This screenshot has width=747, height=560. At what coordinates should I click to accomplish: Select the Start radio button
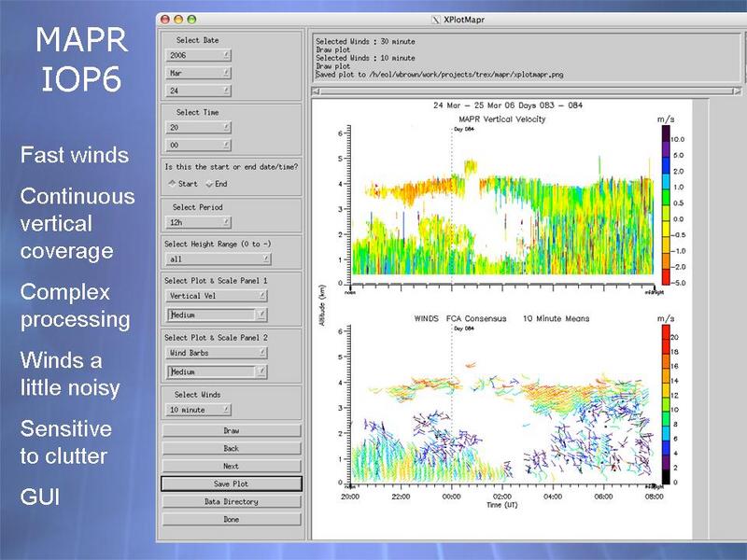click(171, 184)
